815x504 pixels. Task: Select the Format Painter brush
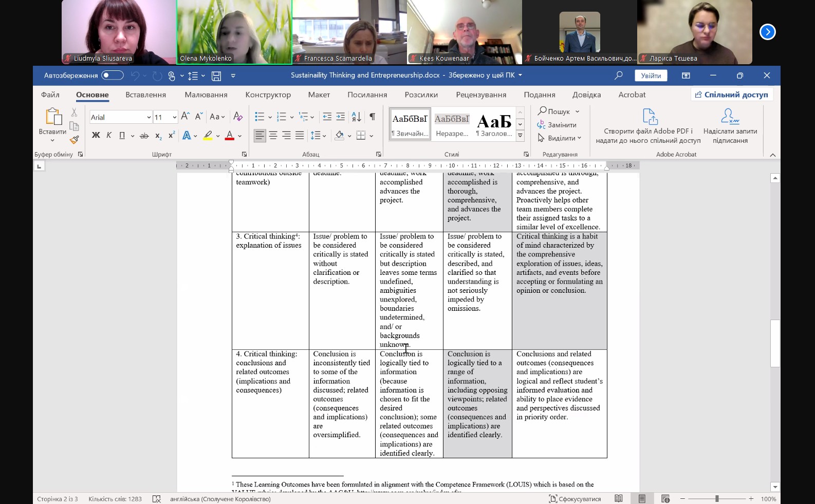[74, 140]
